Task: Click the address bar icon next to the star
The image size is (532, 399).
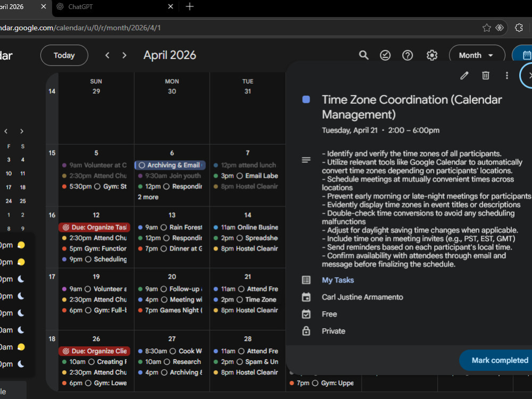Action: pos(500,28)
